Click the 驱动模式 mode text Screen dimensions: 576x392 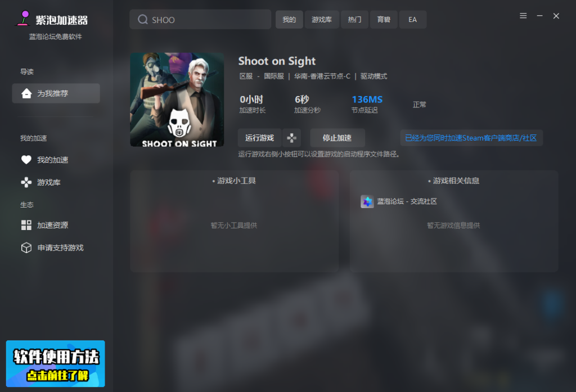(373, 76)
